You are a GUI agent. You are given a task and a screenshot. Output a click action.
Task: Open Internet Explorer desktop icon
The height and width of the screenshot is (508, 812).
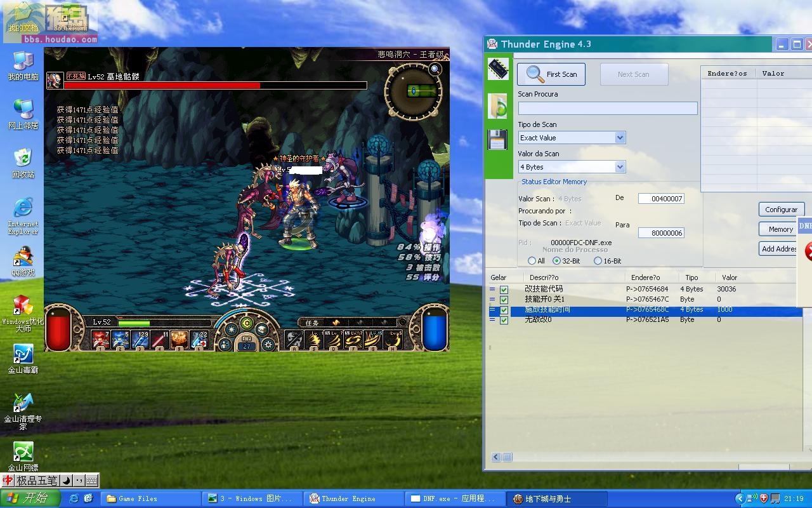23,216
